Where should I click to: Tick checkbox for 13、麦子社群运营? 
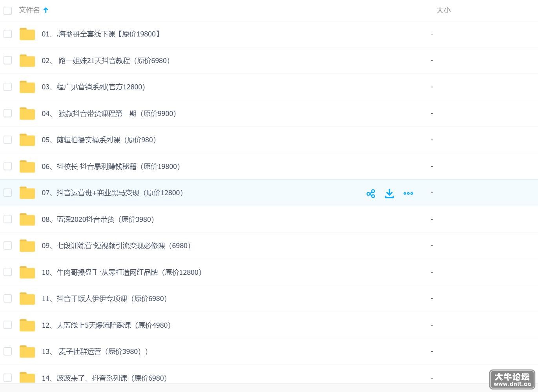(7, 351)
